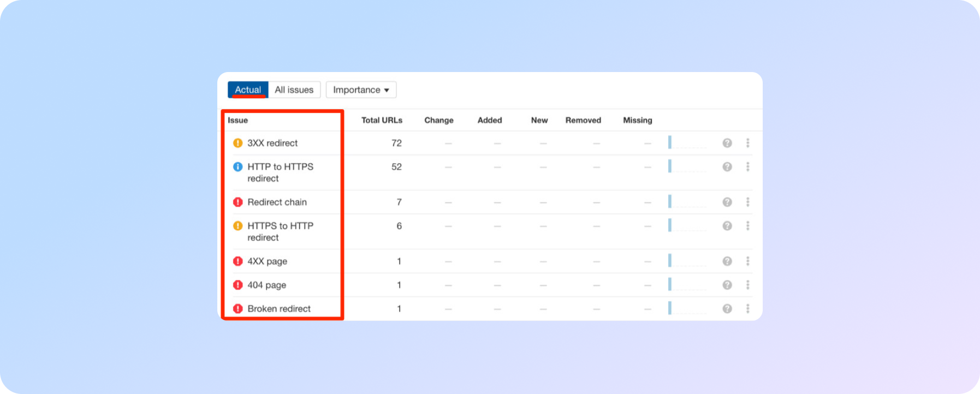Sort by the Issue column header
980x394 pixels.
(237, 120)
